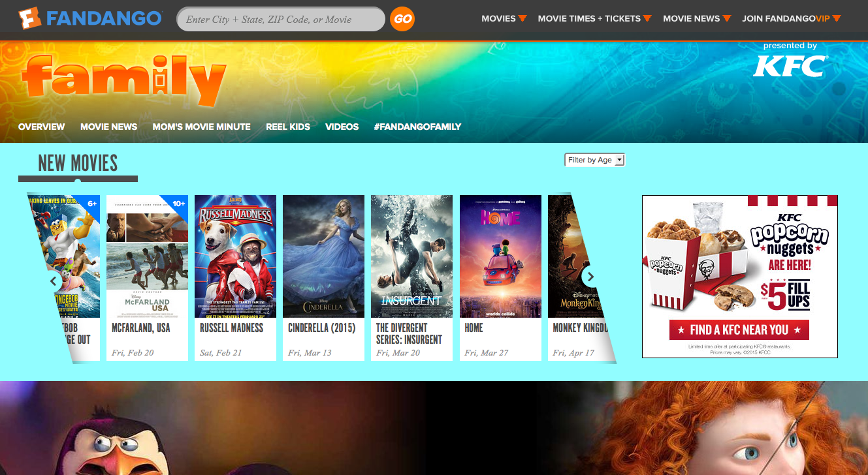868x475 pixels.
Task: Open the Movie News family tab
Action: 108,127
